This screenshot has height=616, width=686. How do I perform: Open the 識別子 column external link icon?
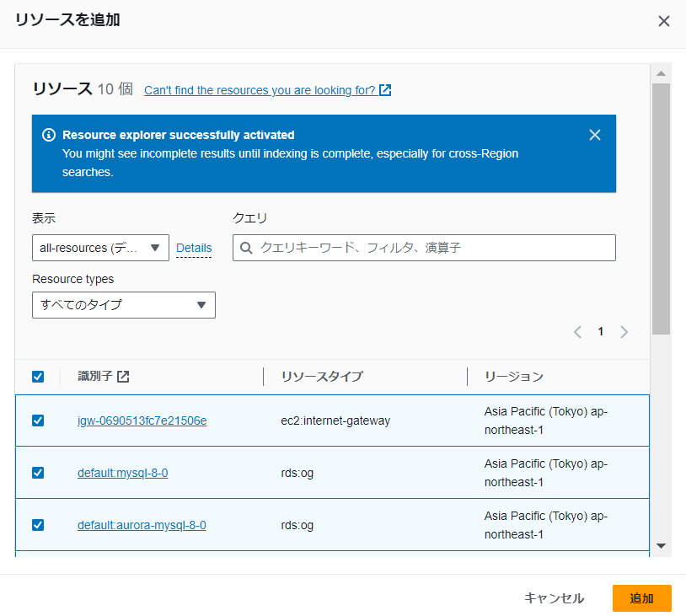point(124,377)
